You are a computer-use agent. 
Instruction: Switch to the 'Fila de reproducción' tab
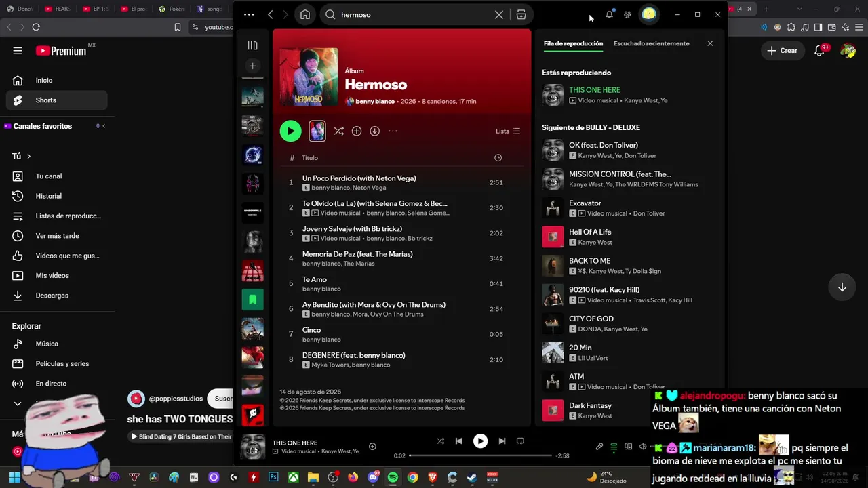coord(573,43)
